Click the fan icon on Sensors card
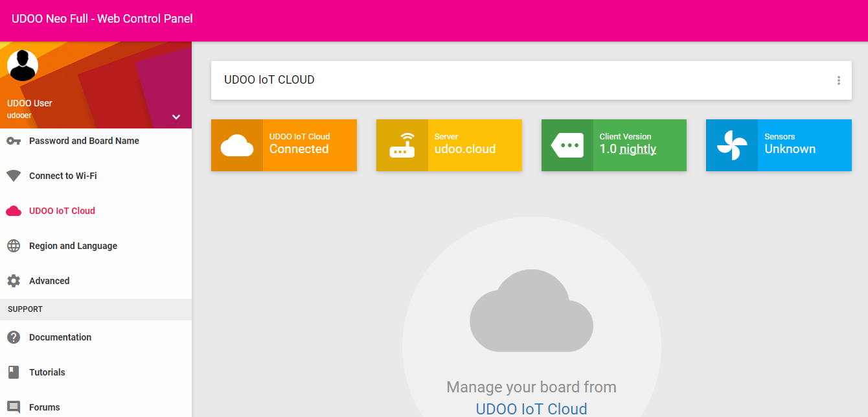Screen dimensions: 868x417 tap(732, 145)
